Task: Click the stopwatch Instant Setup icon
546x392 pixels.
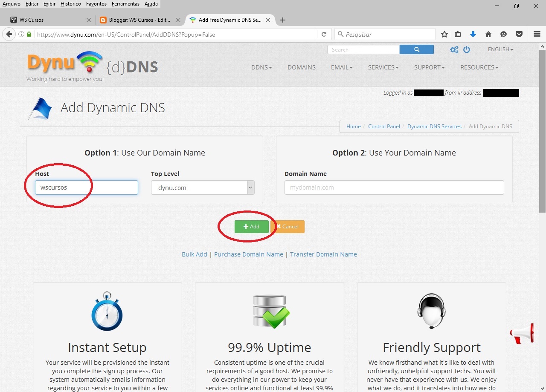Action: tap(107, 311)
